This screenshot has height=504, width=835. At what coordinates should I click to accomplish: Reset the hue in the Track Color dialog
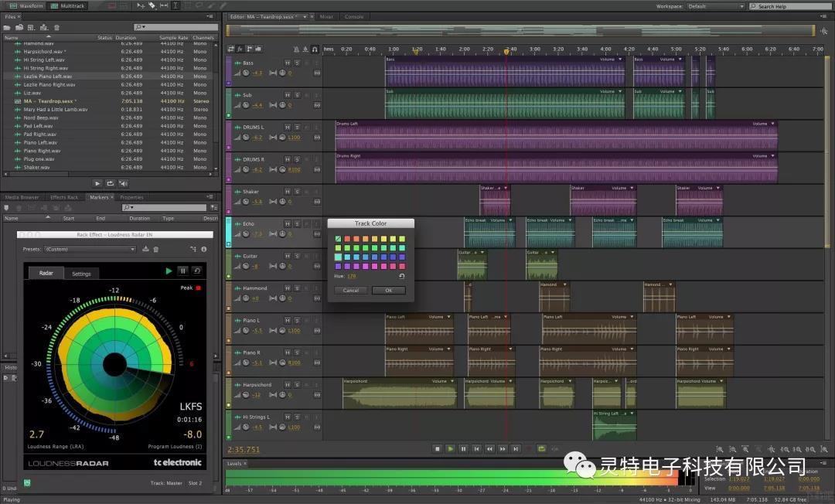[402, 276]
